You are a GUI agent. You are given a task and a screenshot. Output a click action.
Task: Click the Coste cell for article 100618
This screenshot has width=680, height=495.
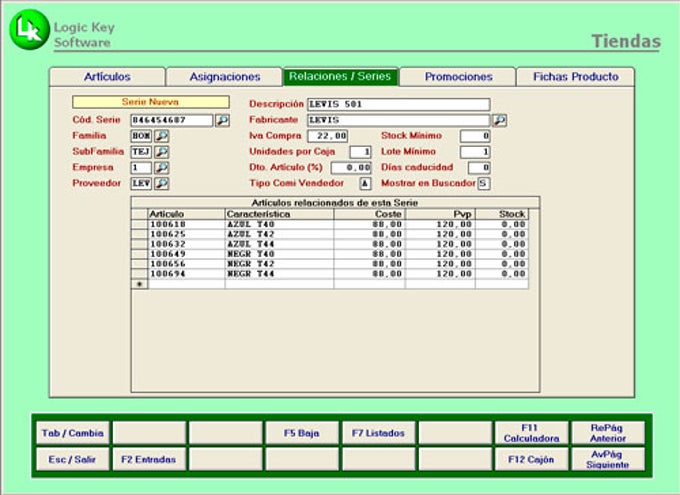[369, 224]
